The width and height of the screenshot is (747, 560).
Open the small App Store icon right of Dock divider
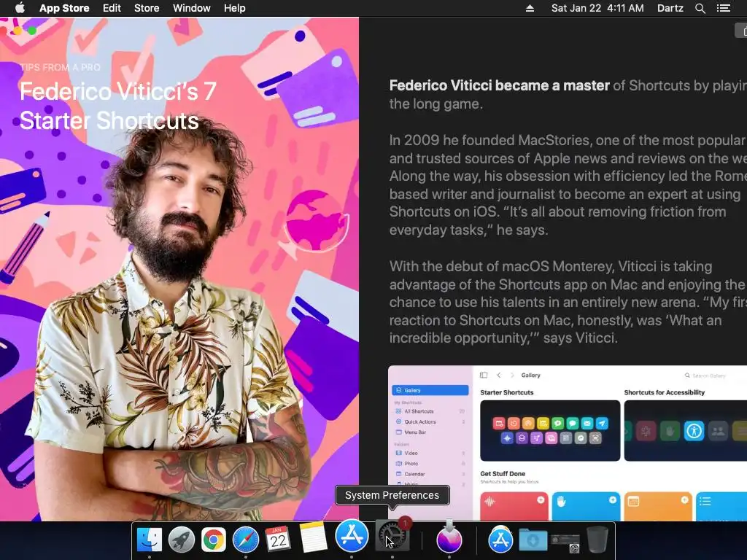pyautogui.click(x=500, y=540)
